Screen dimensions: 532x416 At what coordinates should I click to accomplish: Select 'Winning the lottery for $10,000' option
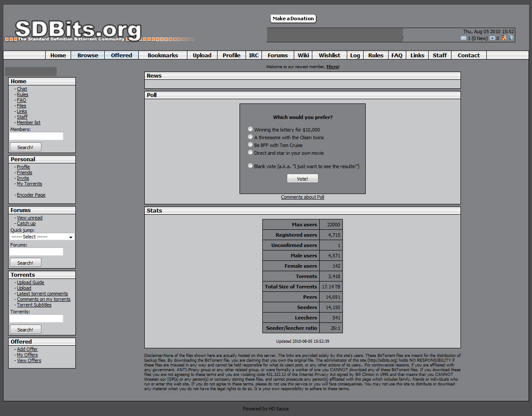(x=250, y=129)
